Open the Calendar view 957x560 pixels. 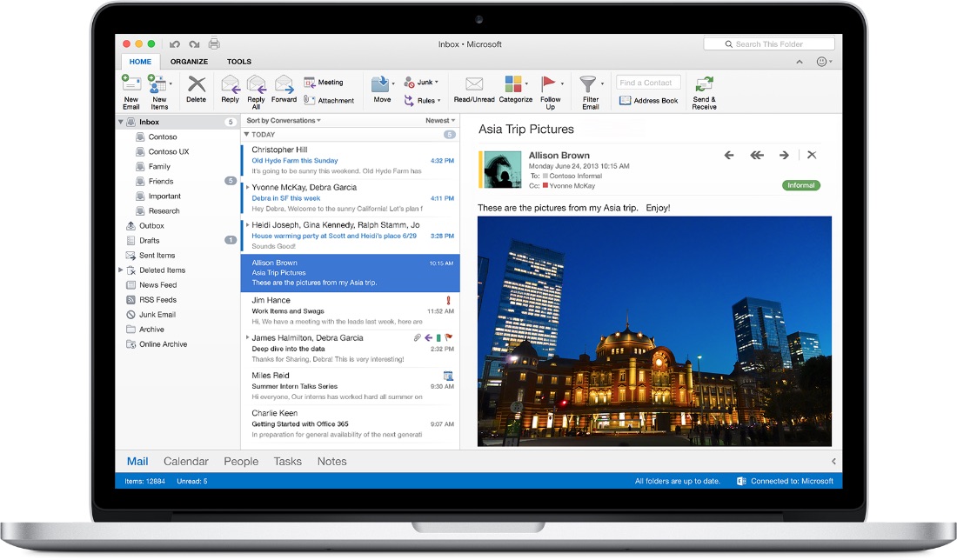tap(185, 461)
